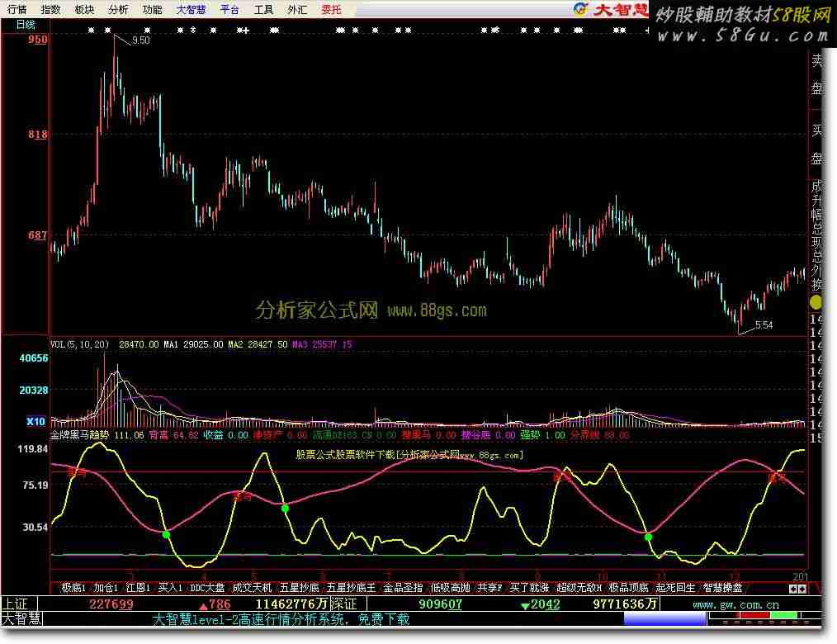Click the 日线 period label
Image resolution: width=837 pixels, height=644 pixels.
[25, 25]
